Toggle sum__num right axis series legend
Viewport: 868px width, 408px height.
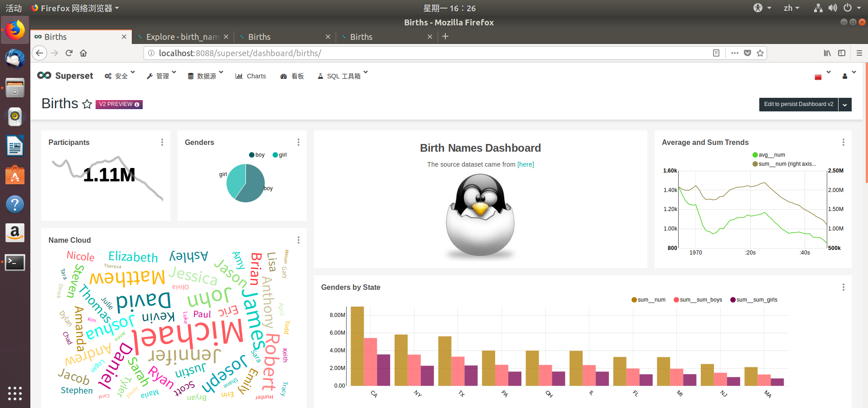point(784,164)
